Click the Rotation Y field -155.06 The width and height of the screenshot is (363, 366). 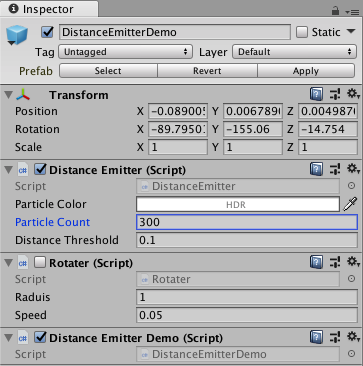point(253,129)
